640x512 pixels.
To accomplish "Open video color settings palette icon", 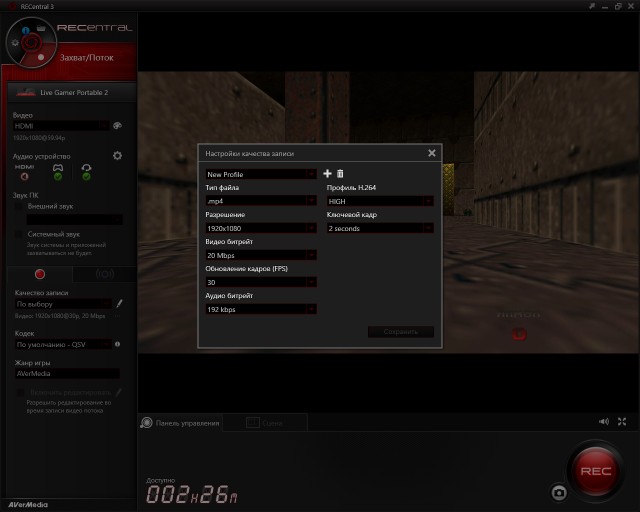I will coord(117,126).
